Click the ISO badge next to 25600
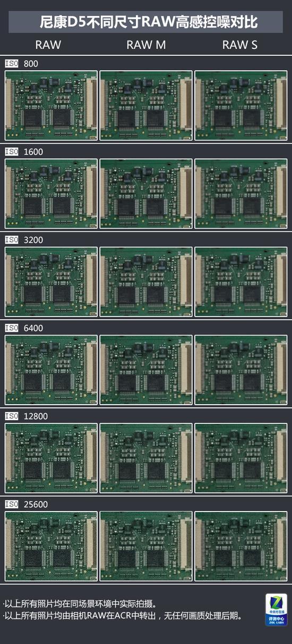The height and width of the screenshot is (644, 292). pyautogui.click(x=12, y=504)
